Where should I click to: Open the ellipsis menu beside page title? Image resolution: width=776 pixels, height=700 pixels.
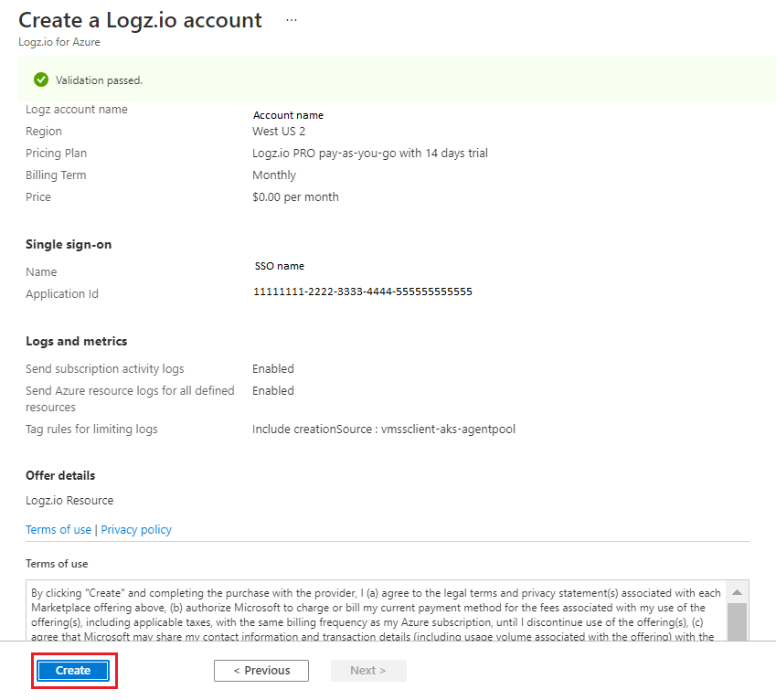tap(292, 20)
